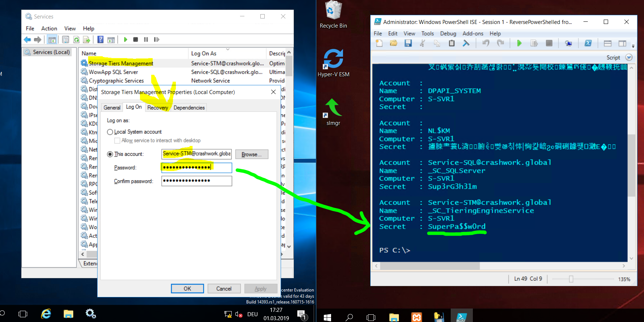Select the slmgr desktop shortcut

pos(333,112)
